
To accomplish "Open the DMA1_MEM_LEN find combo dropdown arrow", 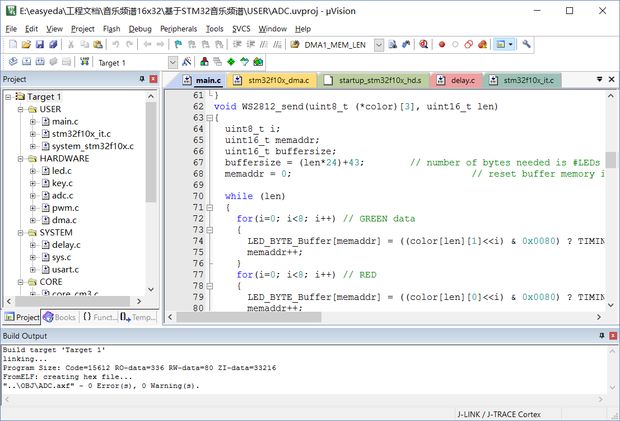I will coord(379,45).
